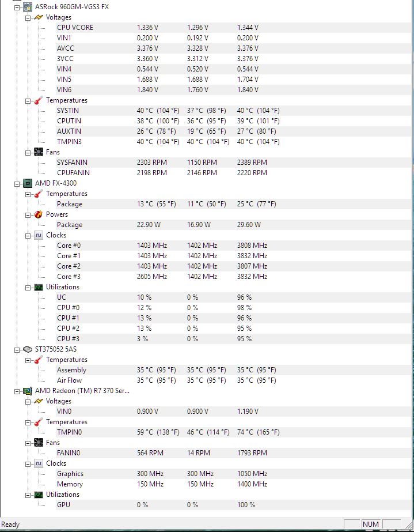Collapse the AMD Radeon R7 370 node
414x532 pixels.
tap(17, 391)
